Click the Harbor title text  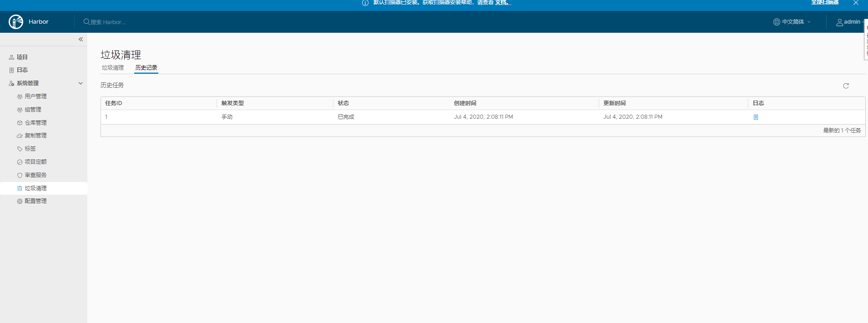coord(39,22)
